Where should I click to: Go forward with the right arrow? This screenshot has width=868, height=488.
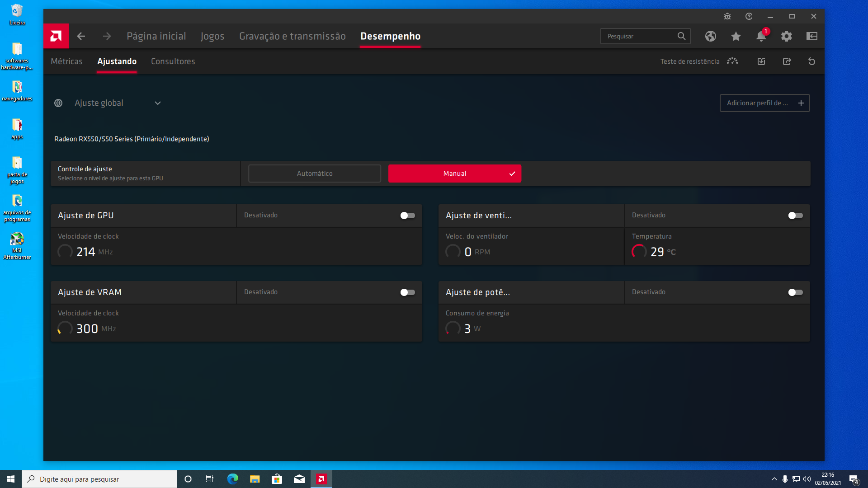coord(107,36)
